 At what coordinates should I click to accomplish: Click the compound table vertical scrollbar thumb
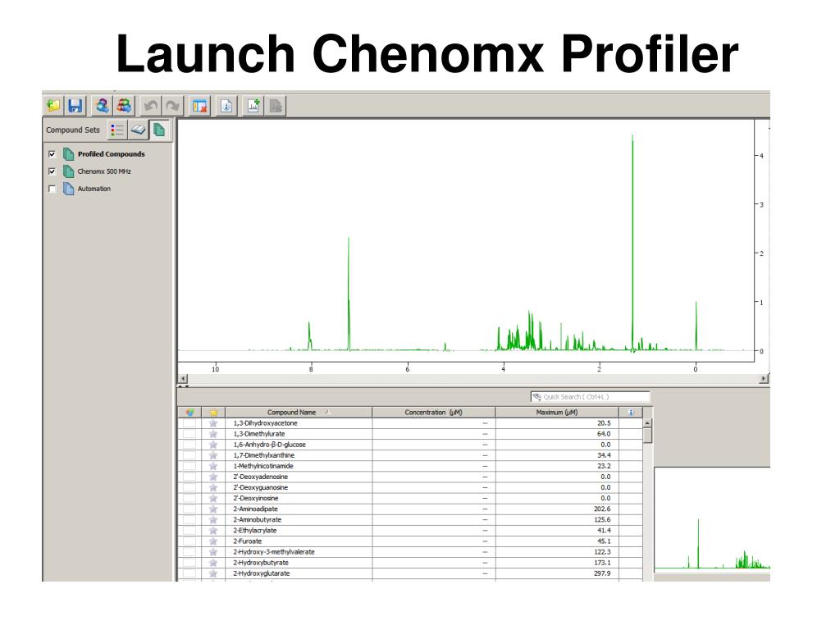[647, 435]
